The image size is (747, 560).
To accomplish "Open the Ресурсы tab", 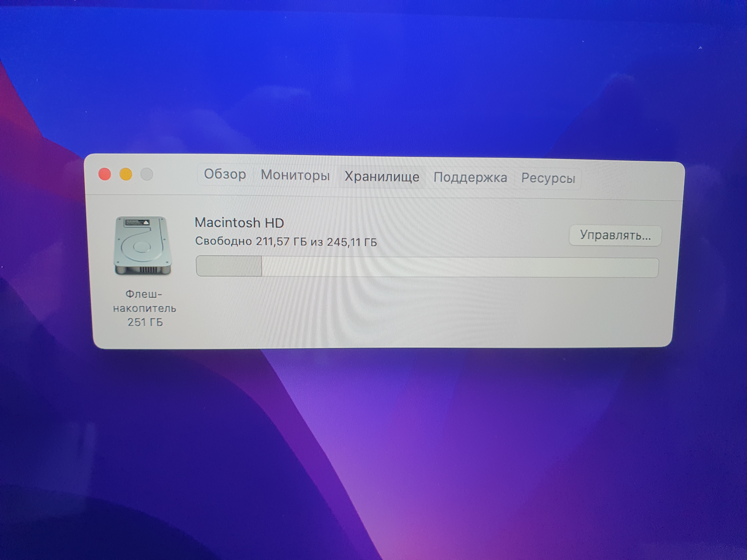I will point(548,178).
